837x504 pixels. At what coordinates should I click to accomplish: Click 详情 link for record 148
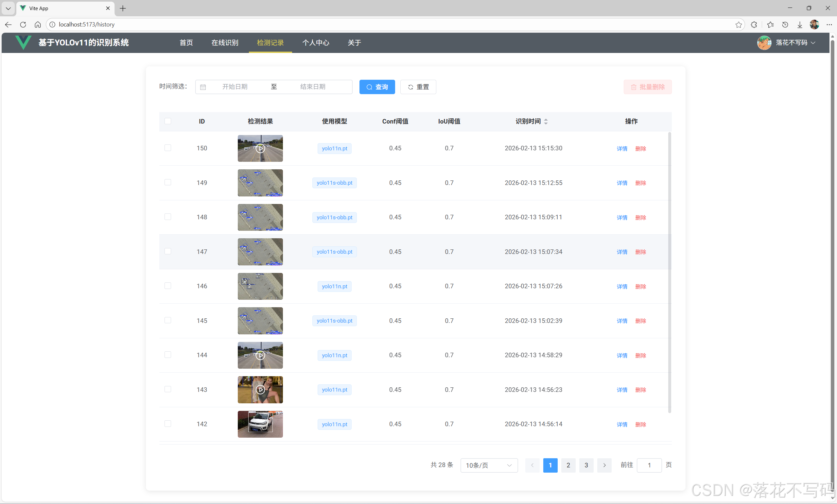622,218
